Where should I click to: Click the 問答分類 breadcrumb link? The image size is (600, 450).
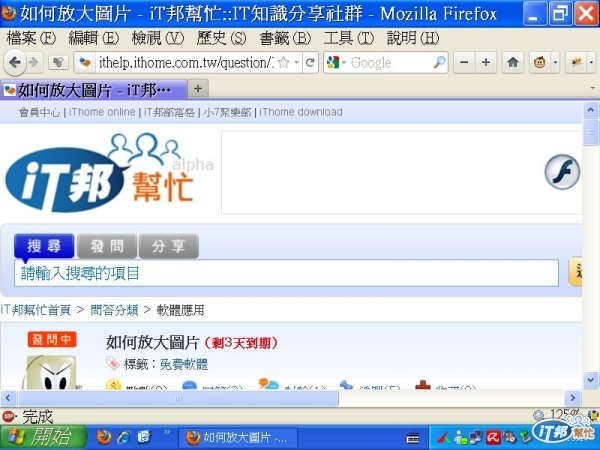pos(114,310)
